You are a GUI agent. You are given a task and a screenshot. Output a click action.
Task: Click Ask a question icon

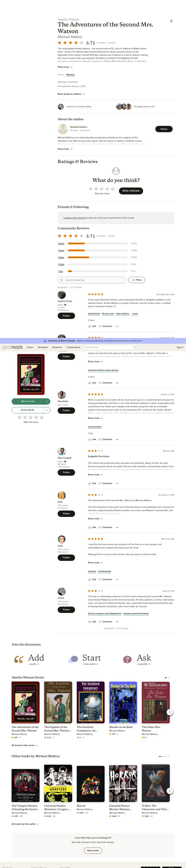coord(127,659)
